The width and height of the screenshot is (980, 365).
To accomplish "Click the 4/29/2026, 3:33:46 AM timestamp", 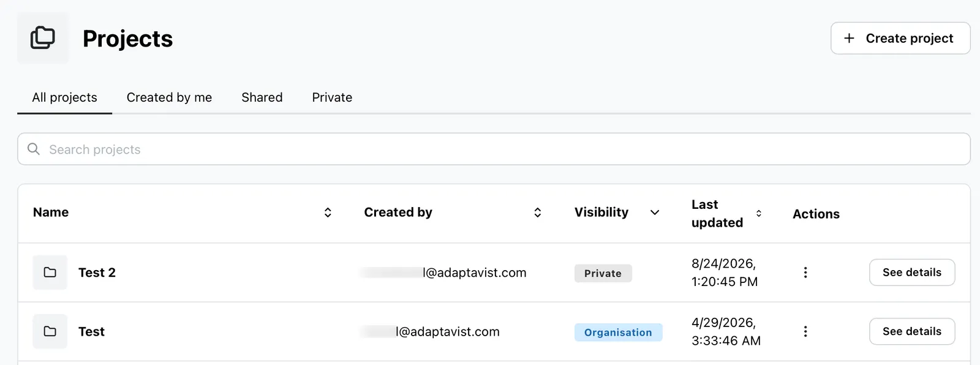I will tap(726, 331).
